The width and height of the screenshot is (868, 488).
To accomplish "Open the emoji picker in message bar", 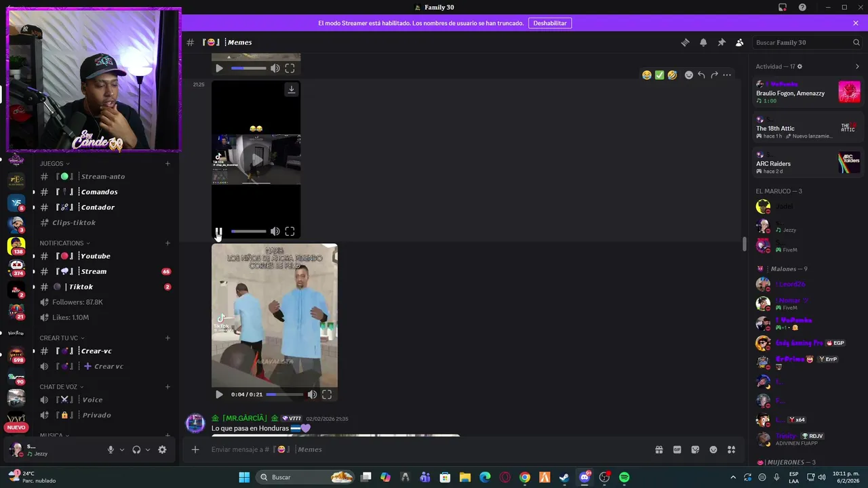I will point(713,449).
